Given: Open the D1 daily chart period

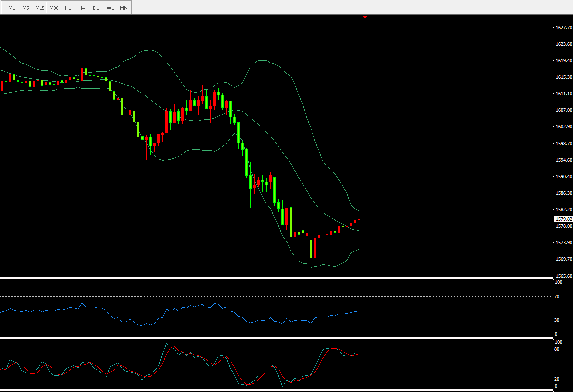Looking at the screenshot, I should pos(96,8).
